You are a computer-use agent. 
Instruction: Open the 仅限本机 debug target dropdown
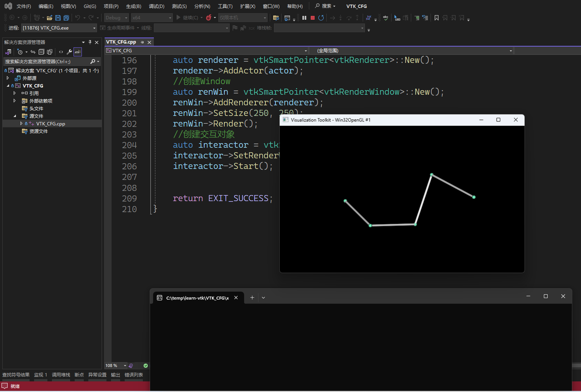(243, 18)
